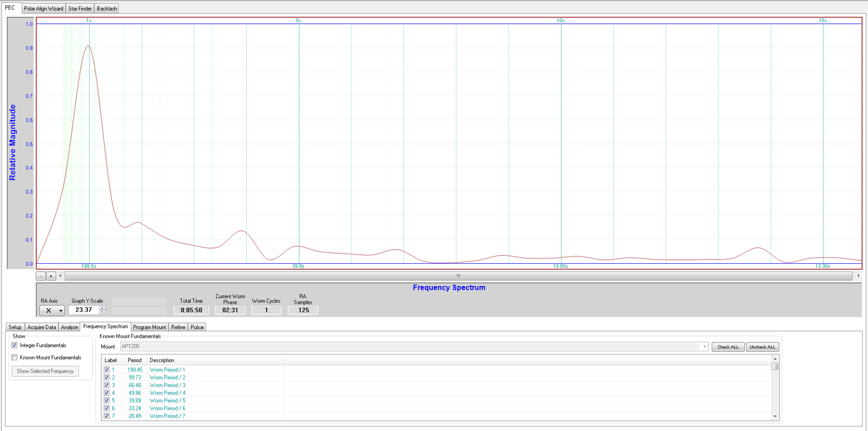
Task: Open the Polar Align Wizard tab
Action: (43, 9)
